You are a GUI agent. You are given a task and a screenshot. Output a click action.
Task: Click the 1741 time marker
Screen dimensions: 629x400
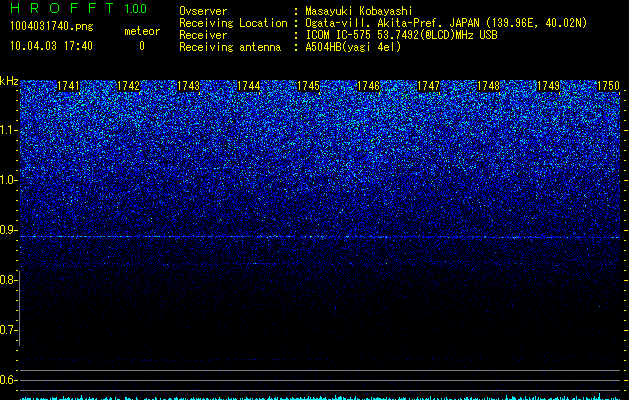point(69,86)
